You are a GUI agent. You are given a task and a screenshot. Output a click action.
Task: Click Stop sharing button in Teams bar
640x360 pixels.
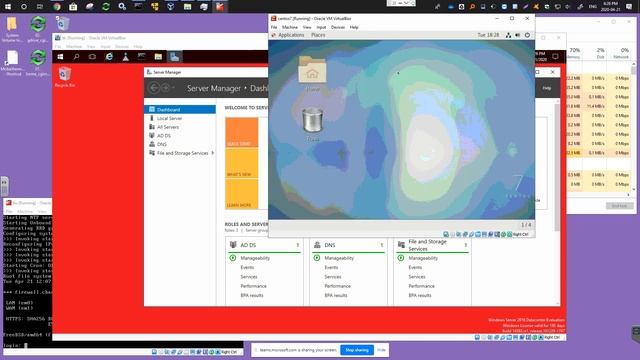coord(357,350)
